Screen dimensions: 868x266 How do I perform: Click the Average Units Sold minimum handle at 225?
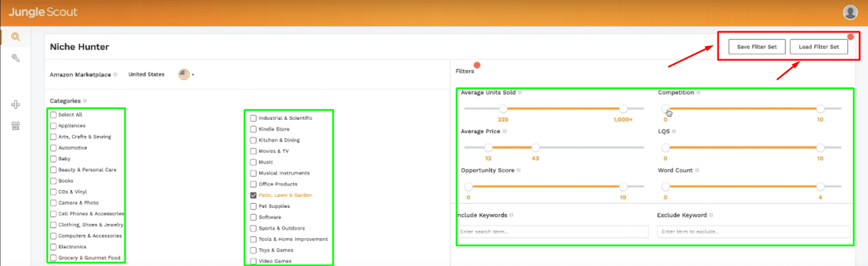click(x=503, y=109)
